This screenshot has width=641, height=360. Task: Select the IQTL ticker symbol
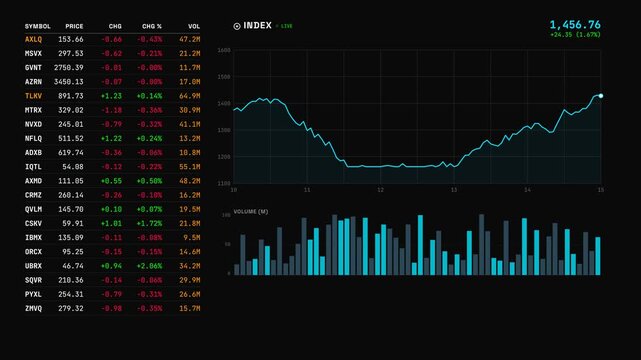pos(33,167)
